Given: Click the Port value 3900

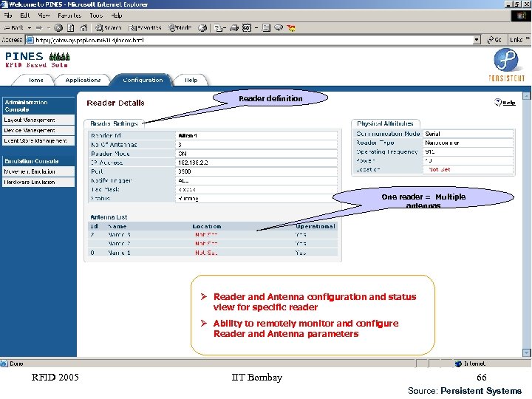Looking at the screenshot, I should coord(185,171).
